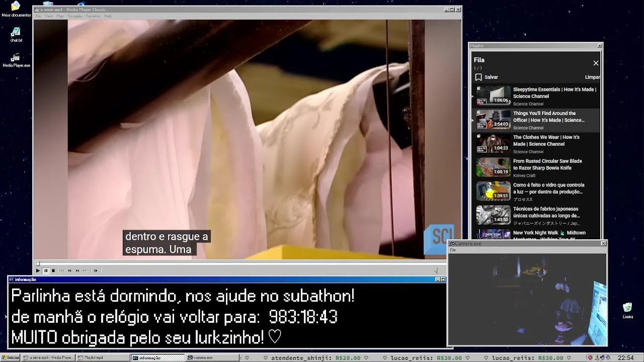Screen dimensions: 644x362
Task: Click the 'Fila' queue heading
Action: click(x=479, y=60)
